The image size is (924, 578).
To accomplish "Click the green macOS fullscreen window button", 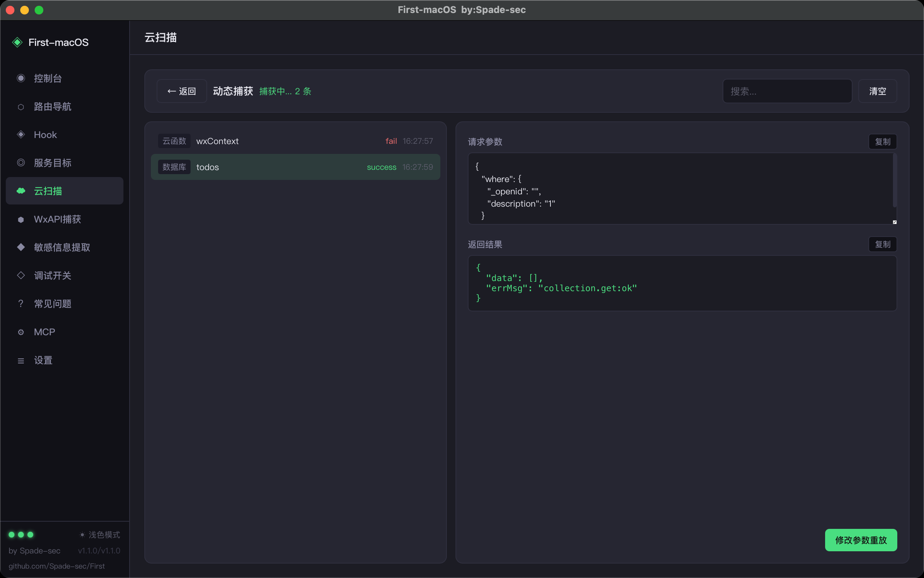I will (39, 10).
